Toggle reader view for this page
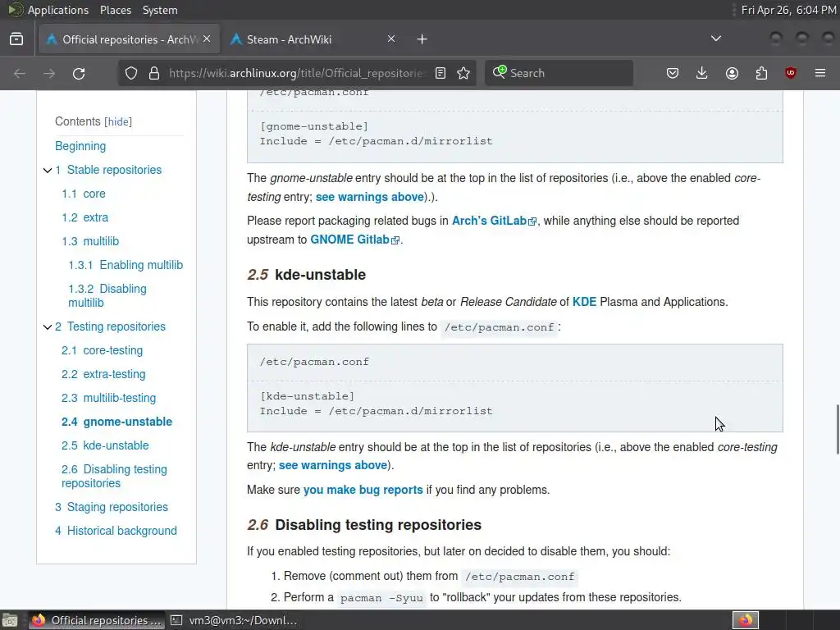Viewport: 840px width, 630px height. coord(441,73)
